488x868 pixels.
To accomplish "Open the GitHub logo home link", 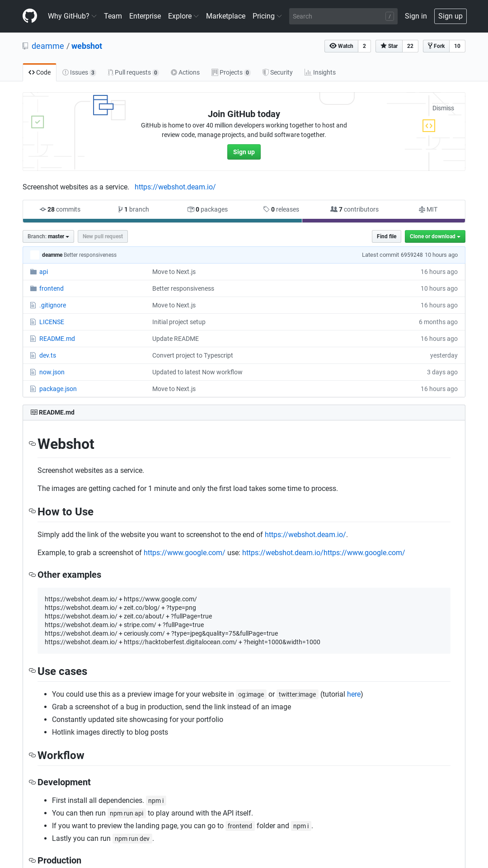I will coord(30,16).
